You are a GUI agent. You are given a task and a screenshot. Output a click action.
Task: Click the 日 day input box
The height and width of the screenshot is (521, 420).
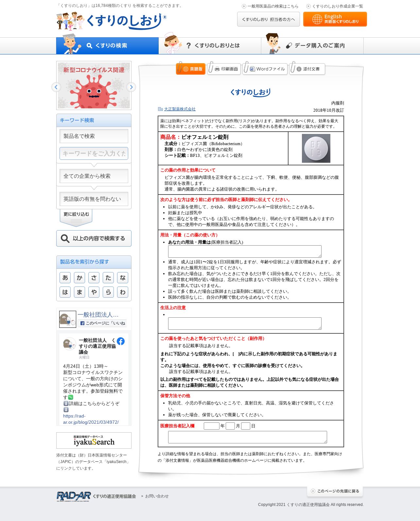click(x=246, y=426)
